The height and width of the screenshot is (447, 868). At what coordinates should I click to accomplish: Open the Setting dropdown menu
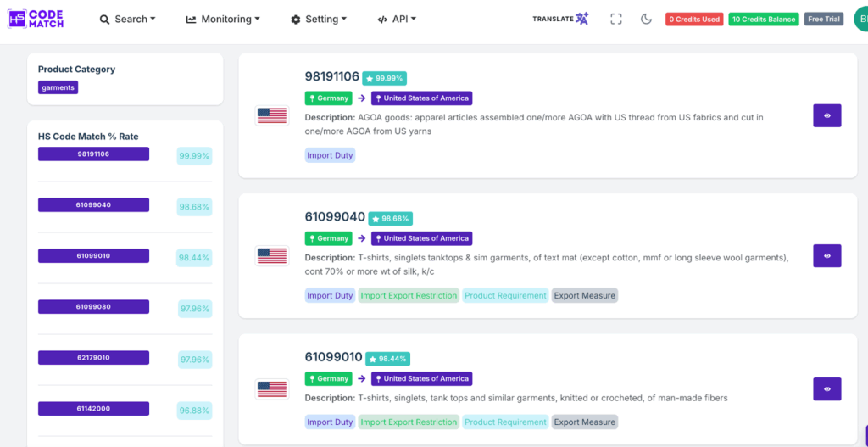(x=319, y=19)
